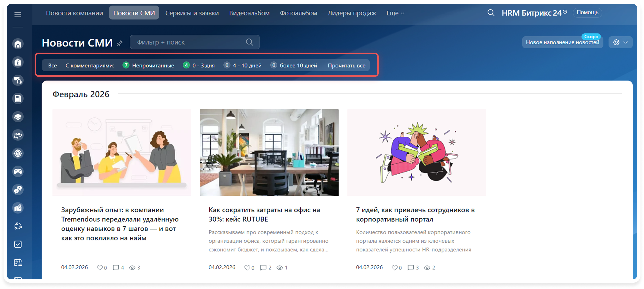
Task: Click the Прочитать все button
Action: point(346,65)
